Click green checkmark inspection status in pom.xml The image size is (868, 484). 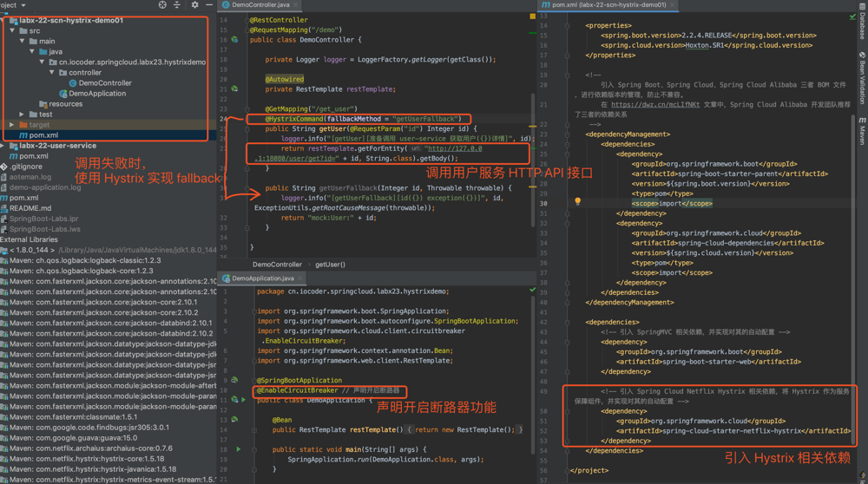[x=852, y=17]
